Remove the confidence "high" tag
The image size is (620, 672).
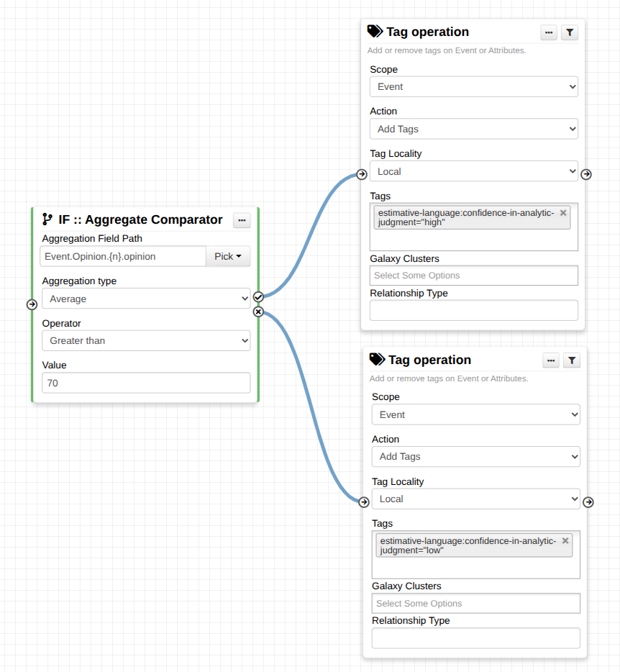[563, 213]
